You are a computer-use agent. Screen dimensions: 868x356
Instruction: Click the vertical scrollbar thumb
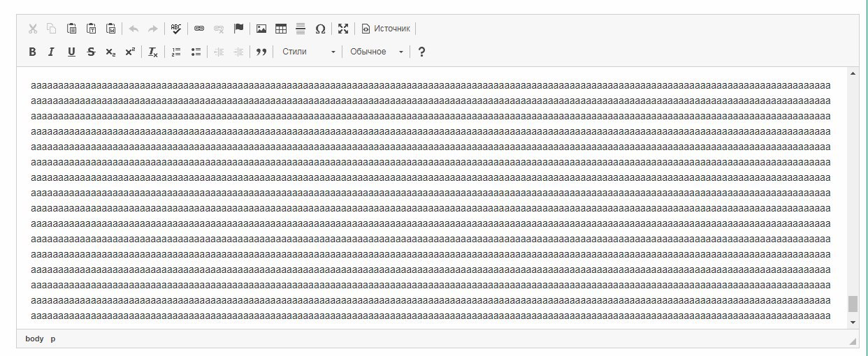point(853,304)
